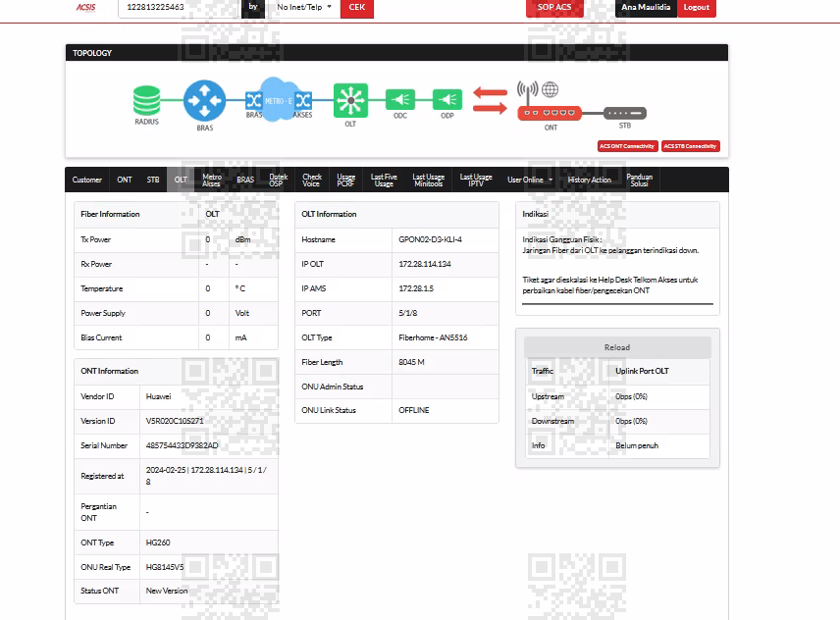Click the Metro-E cloud icon
The image size is (840, 620).
(279, 100)
